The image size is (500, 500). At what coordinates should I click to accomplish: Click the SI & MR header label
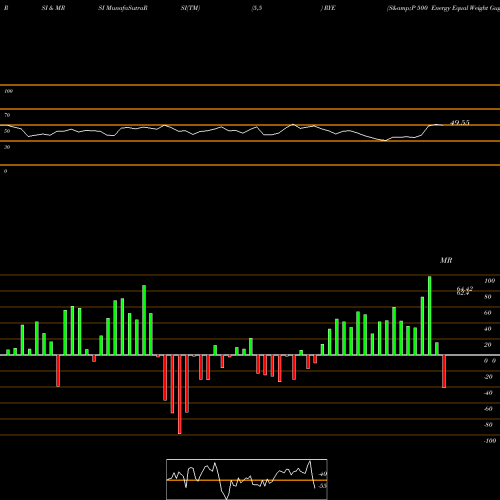pyautogui.click(x=53, y=8)
